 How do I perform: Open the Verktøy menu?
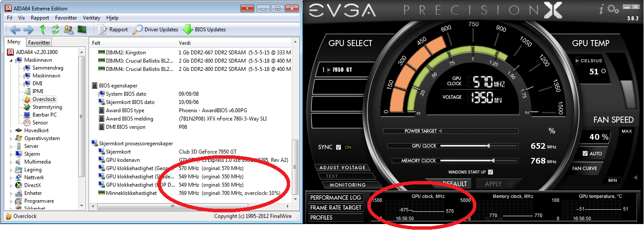(92, 18)
